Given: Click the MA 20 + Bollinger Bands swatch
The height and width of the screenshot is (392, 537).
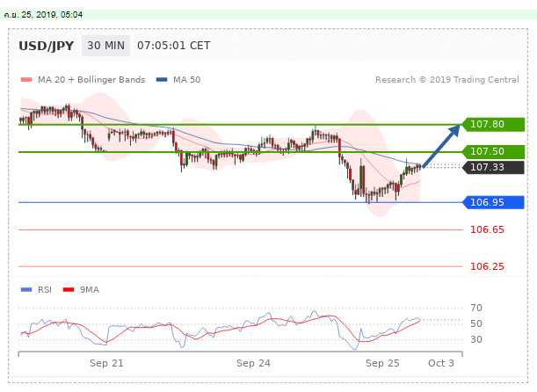Looking at the screenshot, I should point(26,80).
